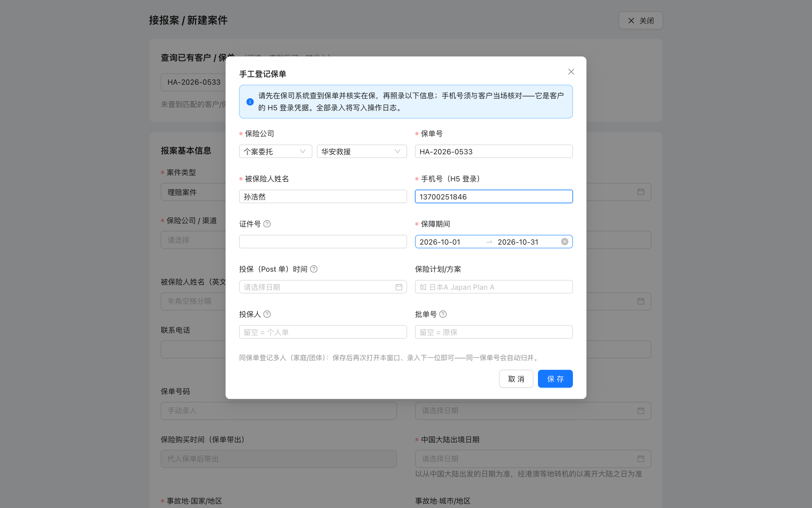Open the 保险公司 / 渠道 请选择 dropdown
812x508 pixels.
pos(194,240)
